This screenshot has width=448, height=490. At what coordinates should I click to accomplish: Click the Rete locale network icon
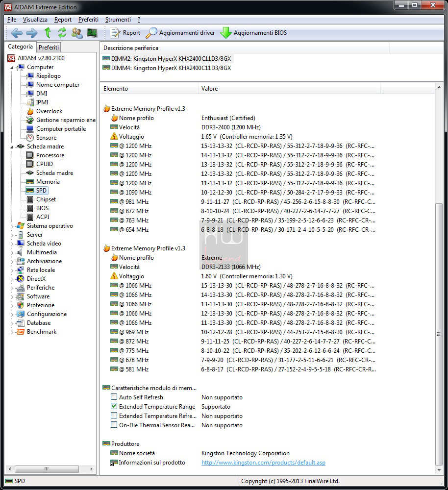coord(21,270)
